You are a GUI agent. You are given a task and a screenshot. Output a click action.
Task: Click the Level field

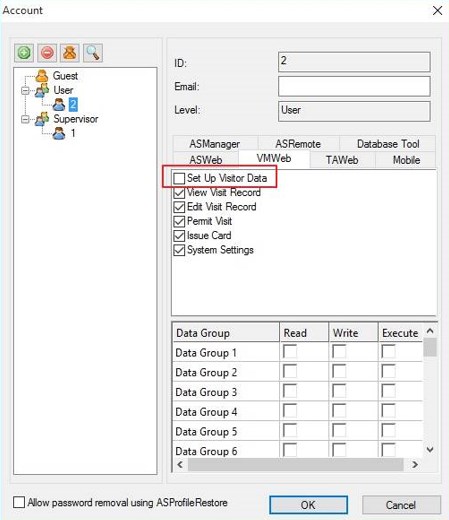click(354, 111)
